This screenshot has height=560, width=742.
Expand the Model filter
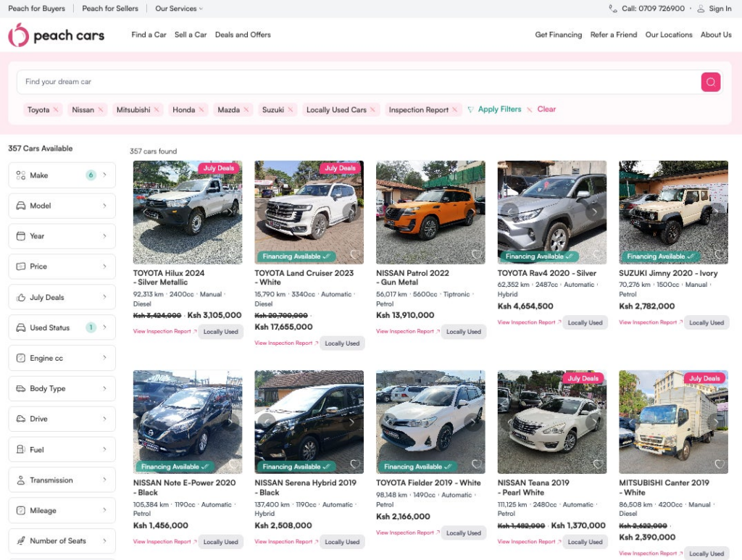[x=62, y=206]
